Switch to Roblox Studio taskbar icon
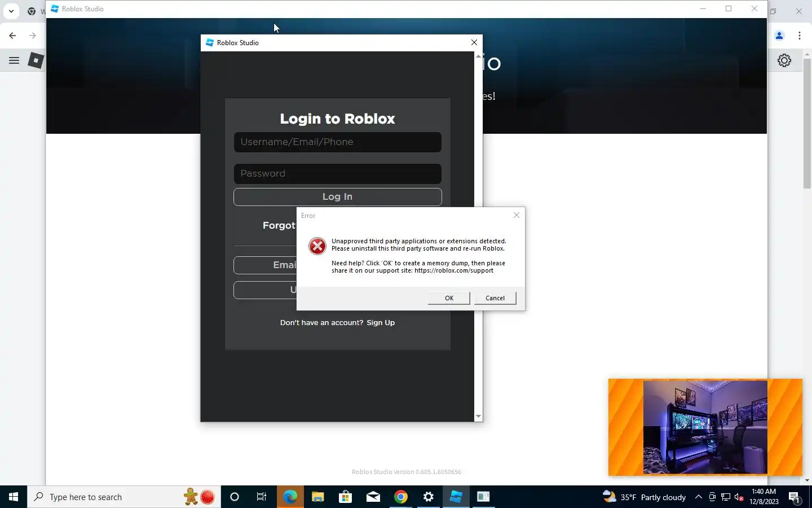This screenshot has height=508, width=812. 456,497
